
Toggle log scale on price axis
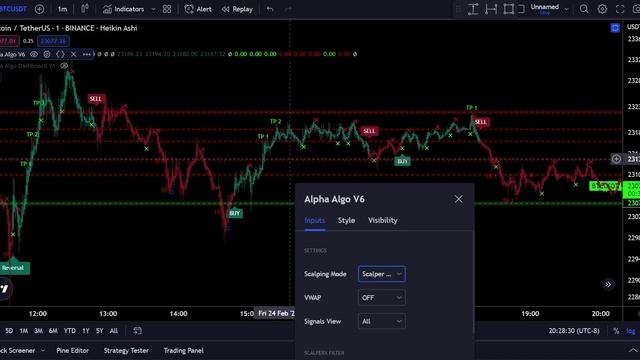point(631,331)
